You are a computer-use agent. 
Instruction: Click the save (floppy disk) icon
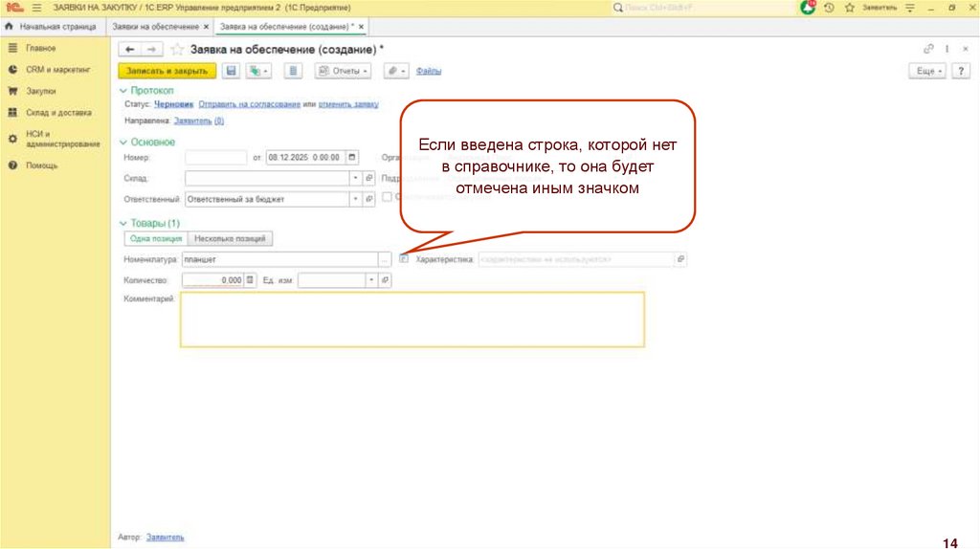pyautogui.click(x=231, y=71)
